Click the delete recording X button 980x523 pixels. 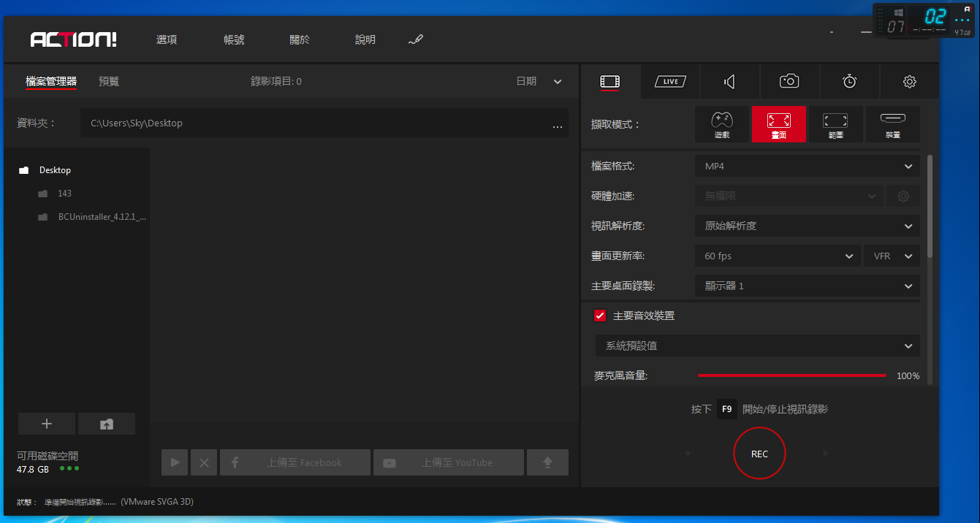click(204, 462)
